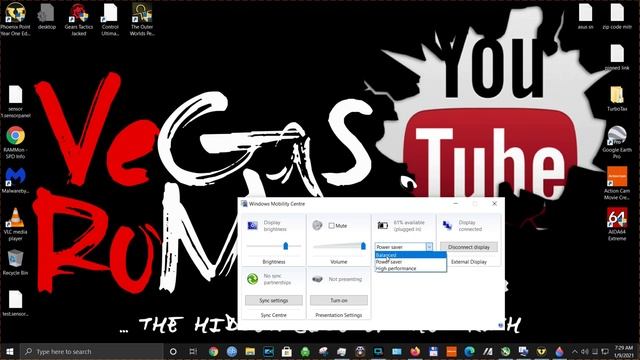Image resolution: width=640 pixels, height=360 pixels.
Task: Click the Disconnect display button
Action: point(469,247)
